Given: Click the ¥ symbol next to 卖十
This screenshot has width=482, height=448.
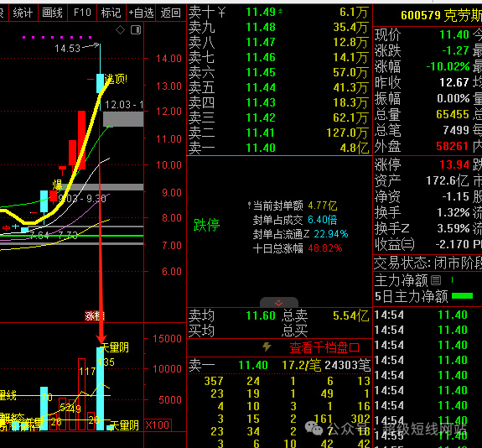Looking at the screenshot, I should 222,13.
